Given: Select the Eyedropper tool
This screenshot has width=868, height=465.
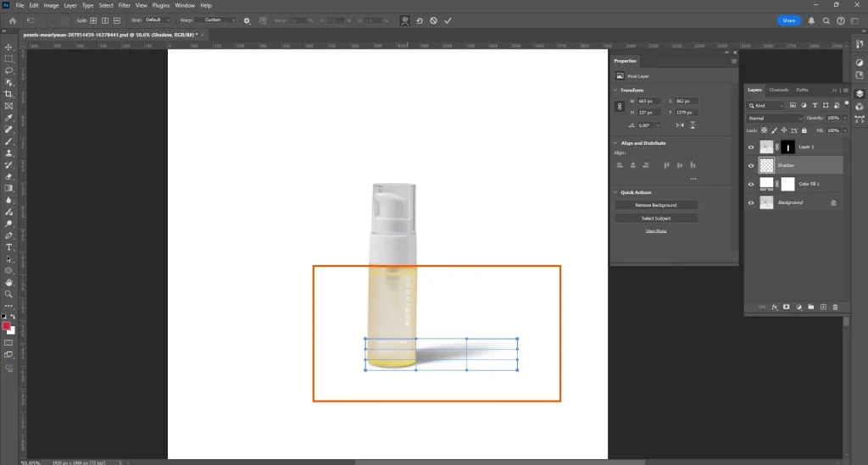Looking at the screenshot, I should 8,118.
